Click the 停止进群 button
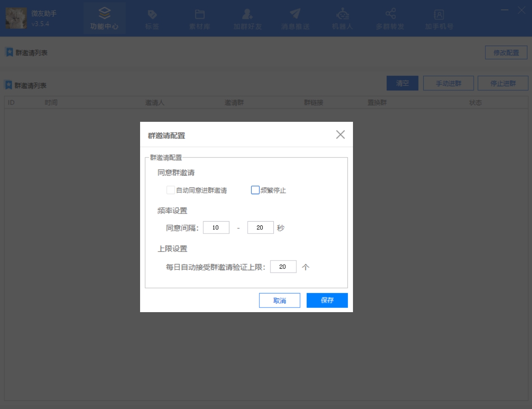The height and width of the screenshot is (409, 532). (x=503, y=83)
